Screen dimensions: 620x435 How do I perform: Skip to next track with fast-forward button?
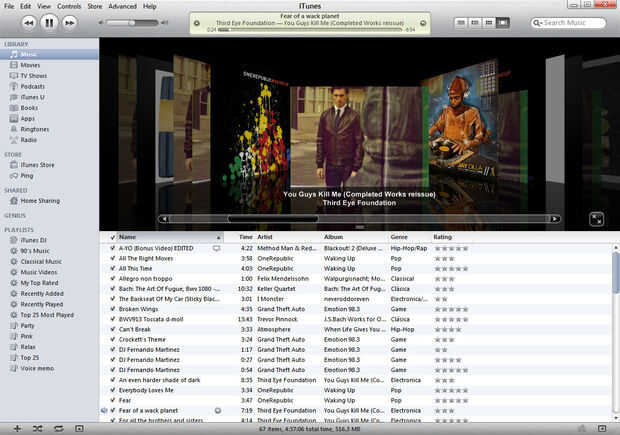(70, 23)
